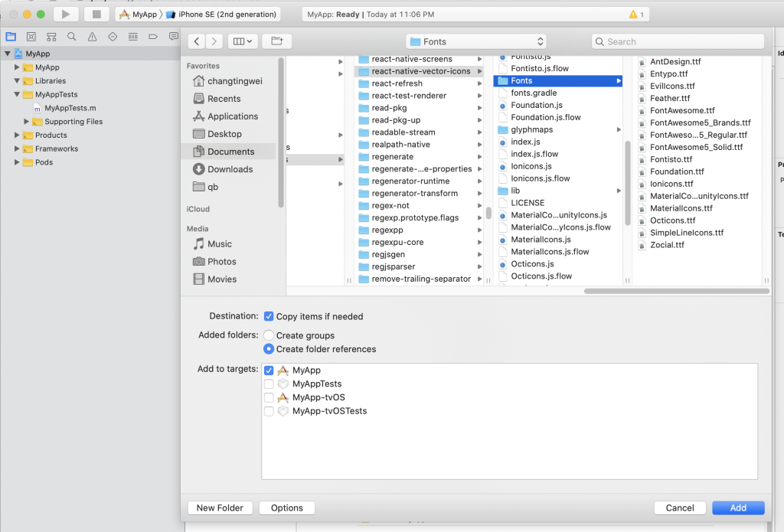
Task: Collapse the MyApp project root
Action: click(x=8, y=54)
